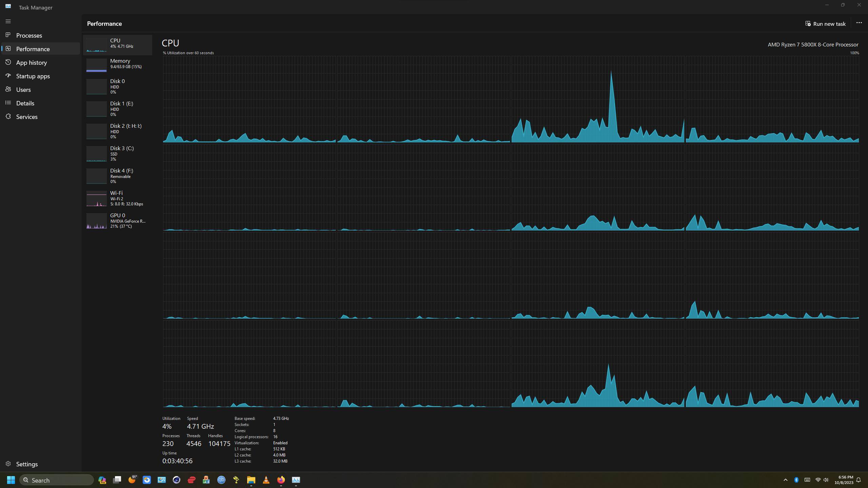The image size is (868, 488).
Task: Click the Run new task button
Action: [x=825, y=24]
